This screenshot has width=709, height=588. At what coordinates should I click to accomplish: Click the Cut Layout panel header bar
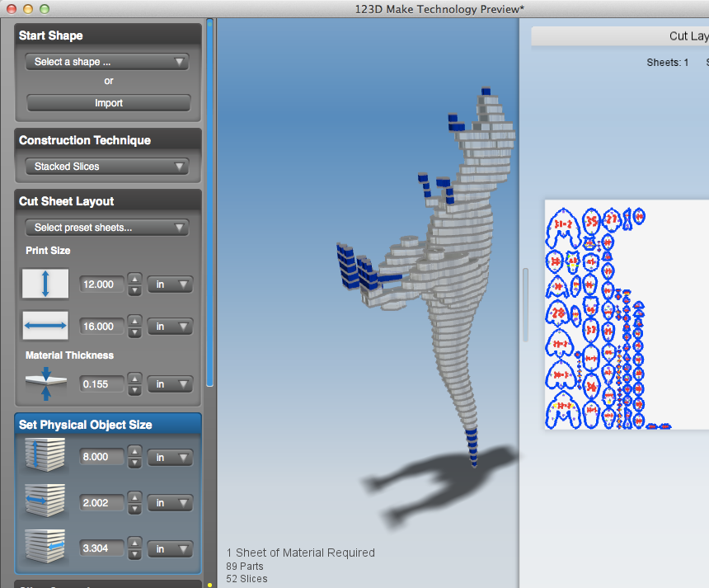pyautogui.click(x=620, y=35)
